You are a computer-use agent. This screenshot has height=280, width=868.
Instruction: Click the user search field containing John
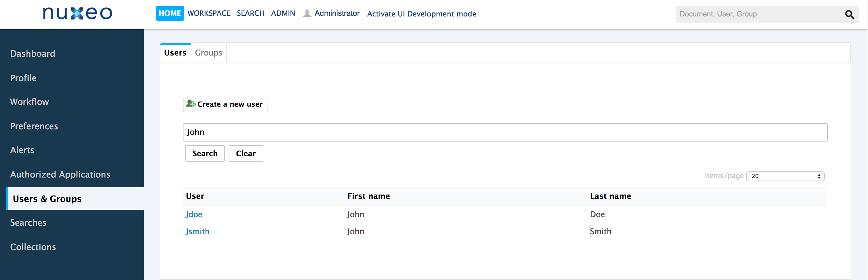click(x=505, y=132)
